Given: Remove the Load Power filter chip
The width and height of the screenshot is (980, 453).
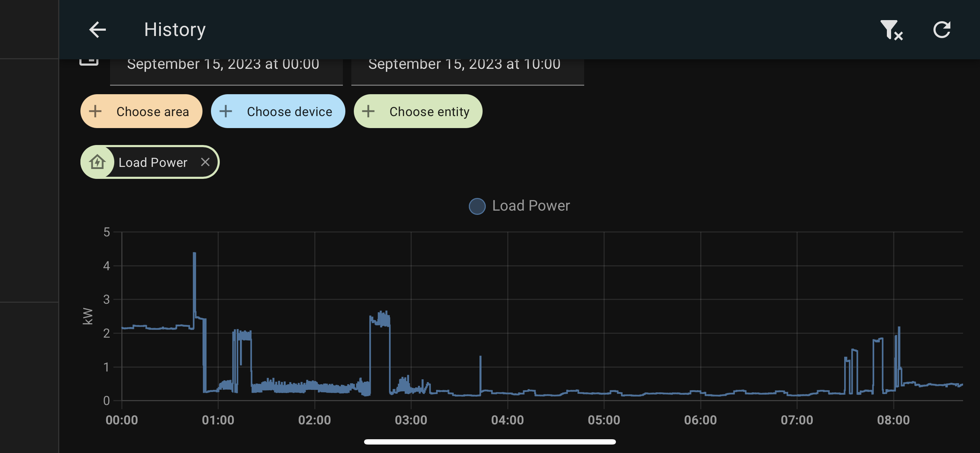Looking at the screenshot, I should point(205,162).
